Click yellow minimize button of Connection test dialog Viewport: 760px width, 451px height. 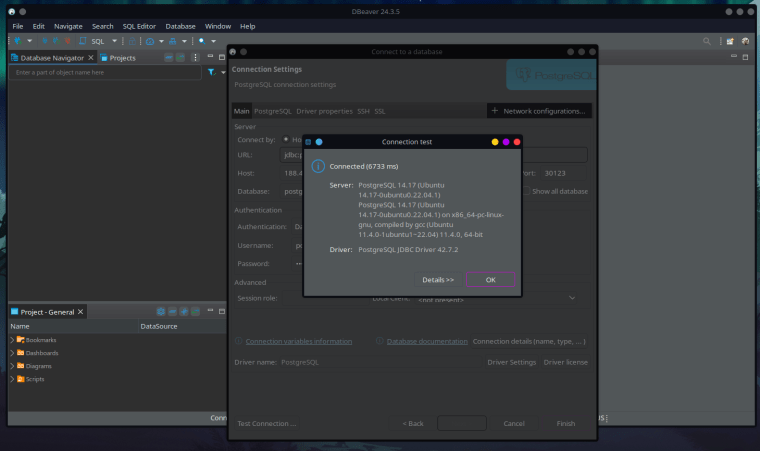495,142
